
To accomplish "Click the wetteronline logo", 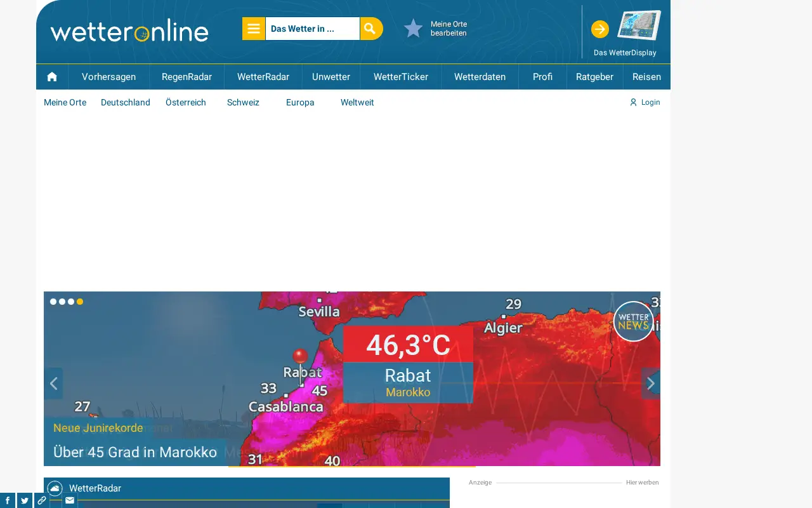I will click(x=129, y=30).
